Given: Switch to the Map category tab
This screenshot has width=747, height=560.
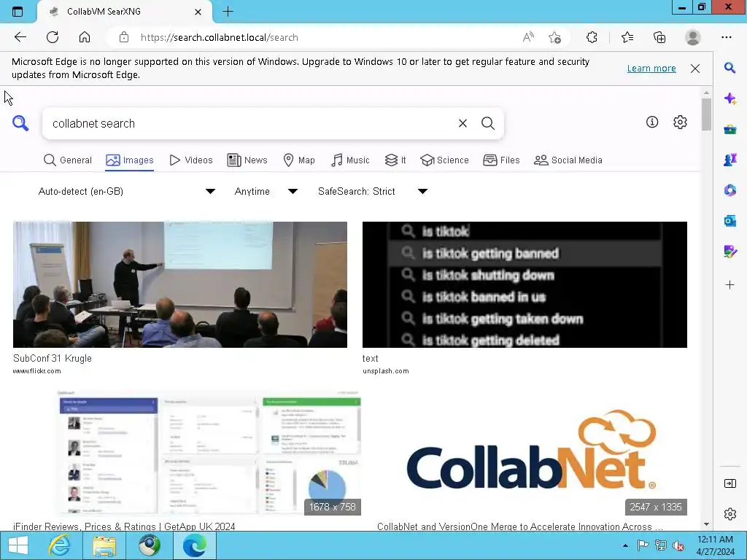Looking at the screenshot, I should (x=299, y=160).
